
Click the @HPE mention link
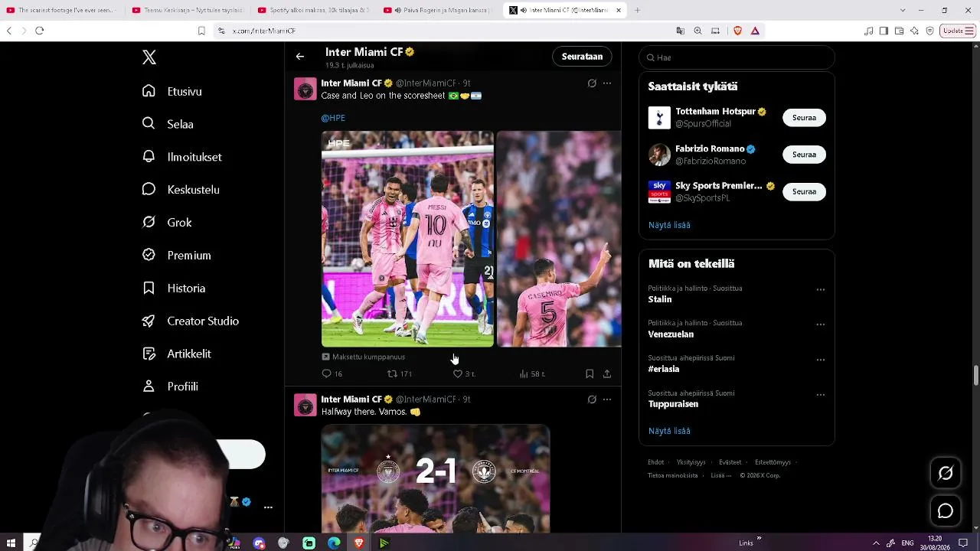pos(333,119)
